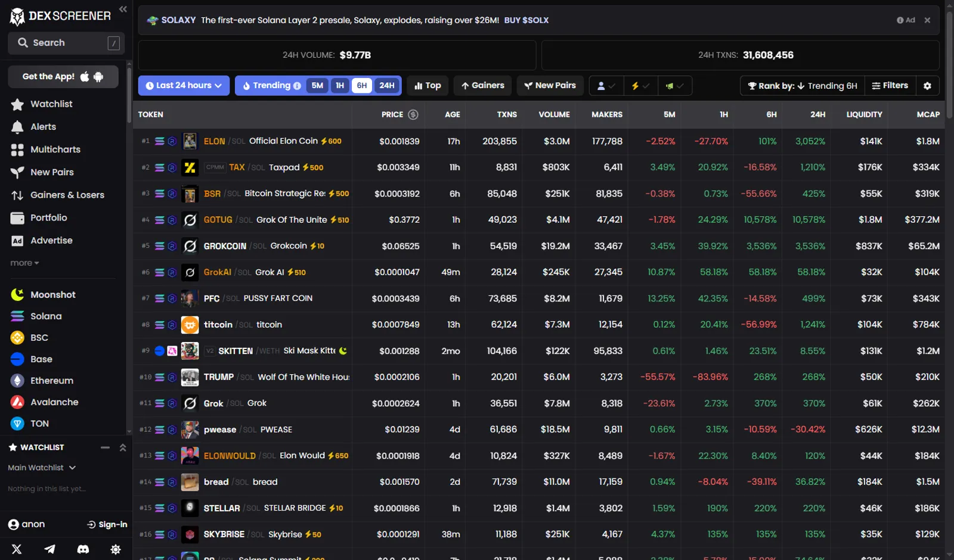Viewport: 954px width, 560px height.
Task: Switch to the New Pairs tab
Action: [x=550, y=86]
